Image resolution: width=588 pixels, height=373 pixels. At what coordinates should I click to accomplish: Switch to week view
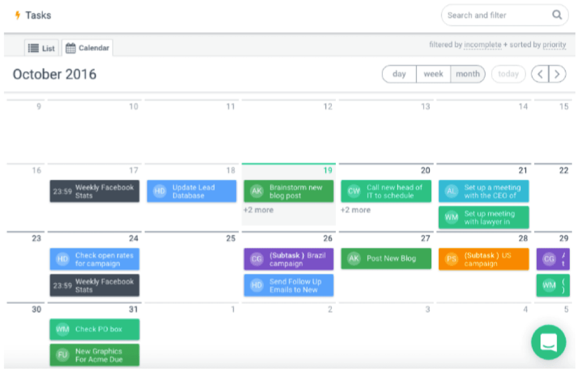point(433,74)
